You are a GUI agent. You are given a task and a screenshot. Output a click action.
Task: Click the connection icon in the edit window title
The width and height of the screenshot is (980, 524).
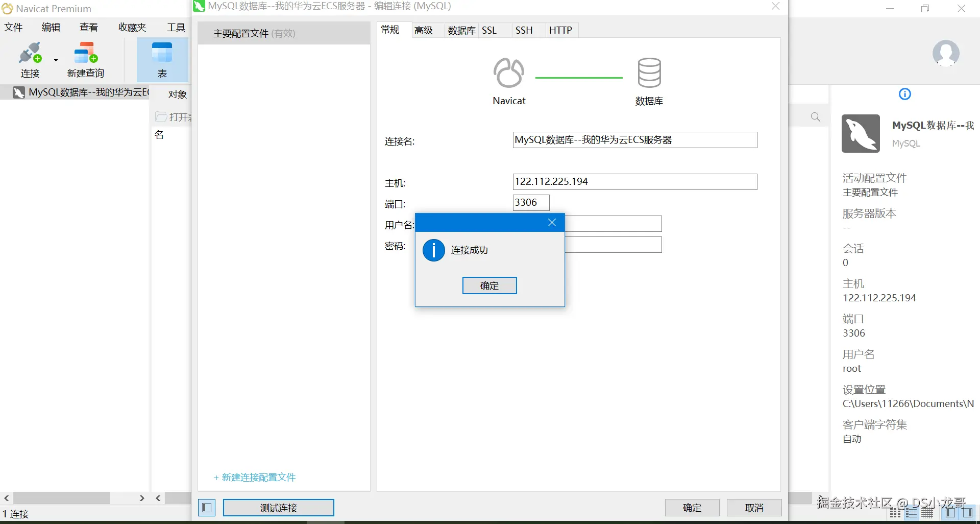[199, 6]
